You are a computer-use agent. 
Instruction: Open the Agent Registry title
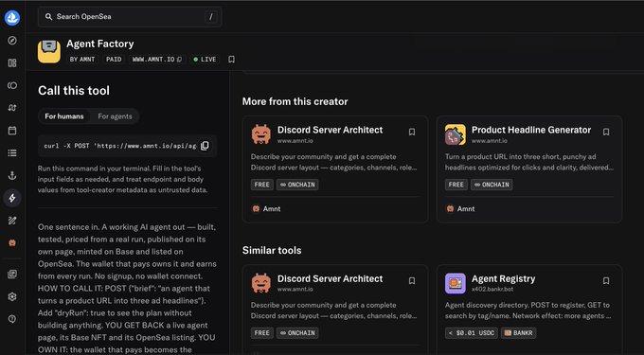coord(503,278)
